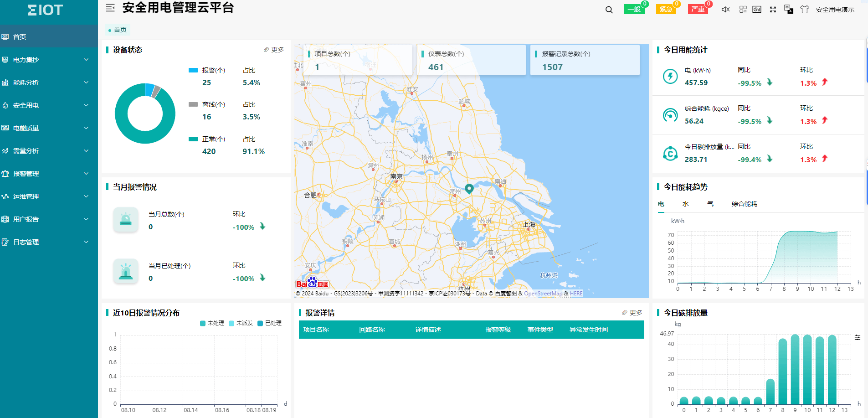The height and width of the screenshot is (418, 868).
Task: Click the 需量分析 sidebar icon
Action: (5, 151)
